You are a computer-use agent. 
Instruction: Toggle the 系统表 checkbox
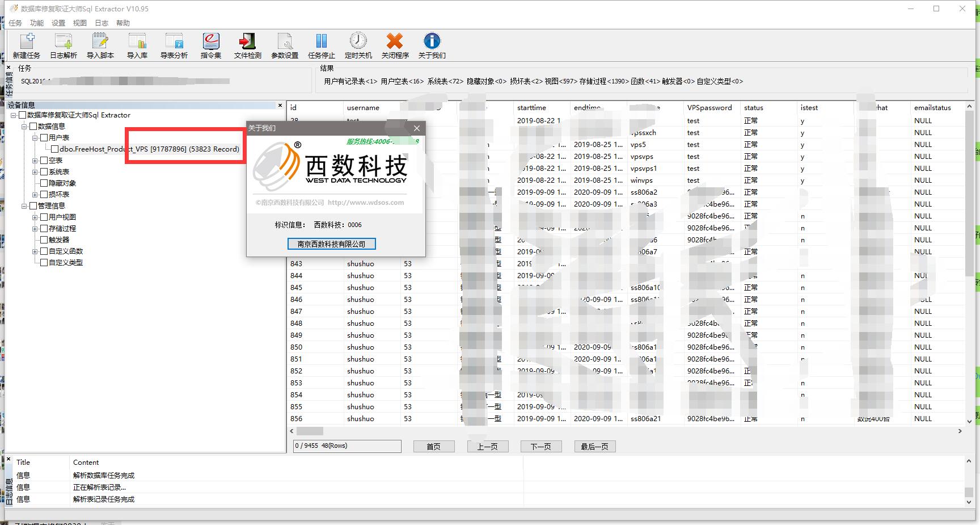click(x=44, y=172)
